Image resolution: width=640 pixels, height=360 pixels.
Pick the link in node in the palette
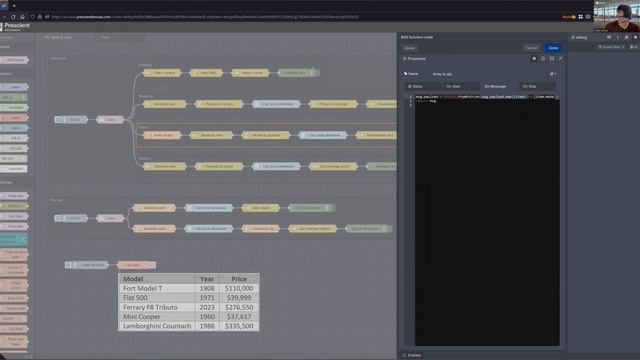point(14,138)
